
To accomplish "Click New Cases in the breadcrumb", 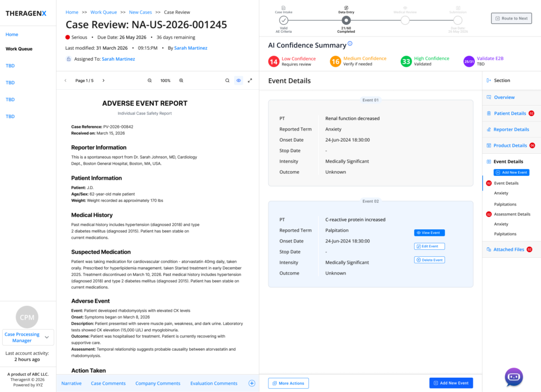I will click(x=141, y=12).
